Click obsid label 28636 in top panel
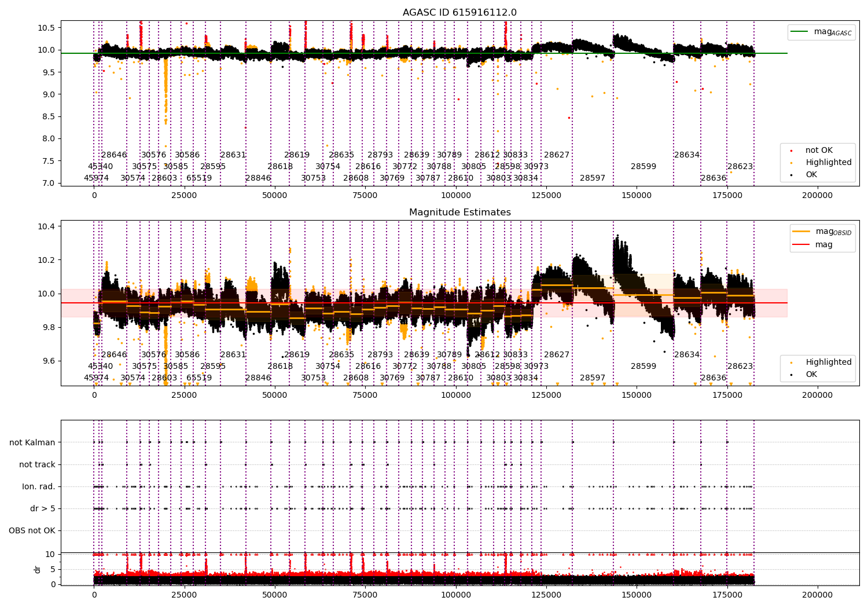This screenshot has width=868, height=608. click(713, 178)
